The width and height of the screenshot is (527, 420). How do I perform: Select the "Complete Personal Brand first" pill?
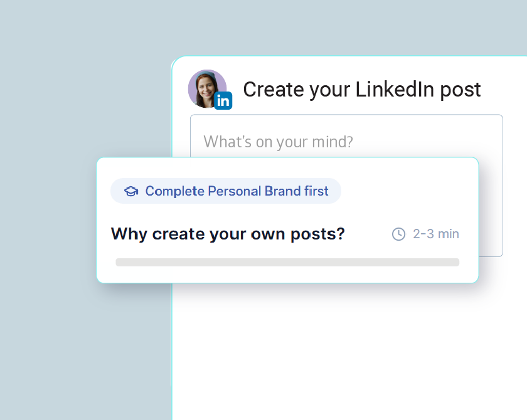[226, 191]
